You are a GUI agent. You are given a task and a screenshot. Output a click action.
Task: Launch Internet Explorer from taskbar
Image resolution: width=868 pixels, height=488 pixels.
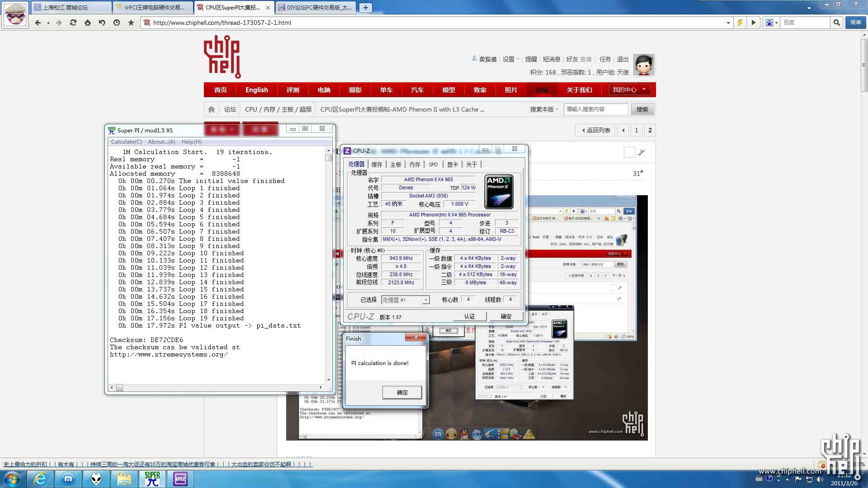41,479
